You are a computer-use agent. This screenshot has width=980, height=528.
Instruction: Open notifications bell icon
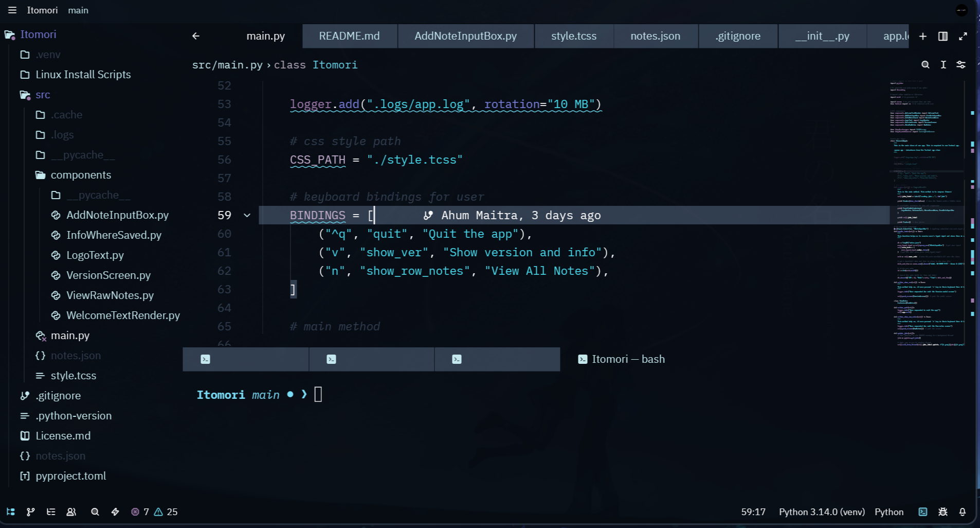pos(963,512)
